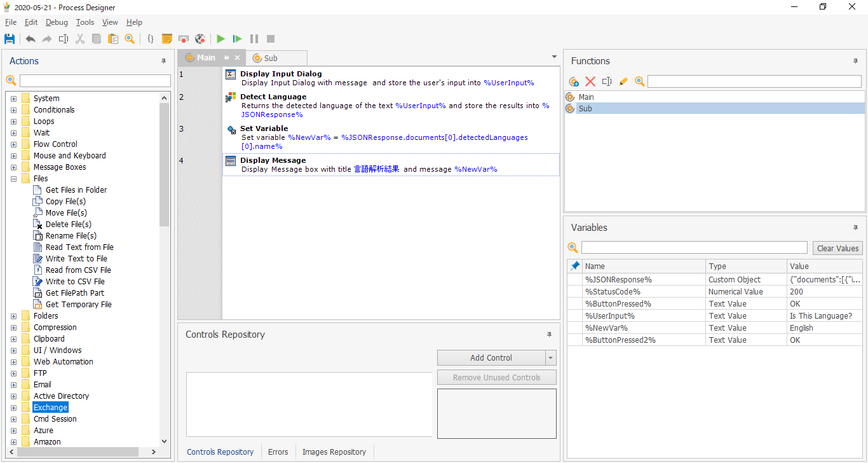Click the Clear Values button
Image resolution: width=868 pixels, height=463 pixels.
point(837,247)
